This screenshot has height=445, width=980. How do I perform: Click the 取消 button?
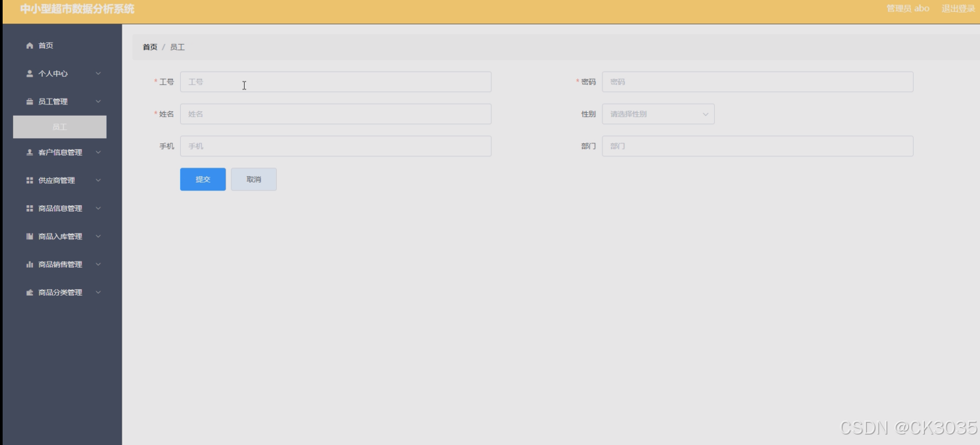[x=254, y=179]
